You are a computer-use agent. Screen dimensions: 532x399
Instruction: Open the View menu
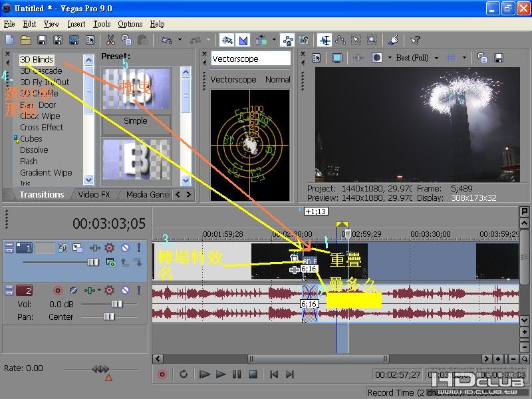click(x=51, y=24)
